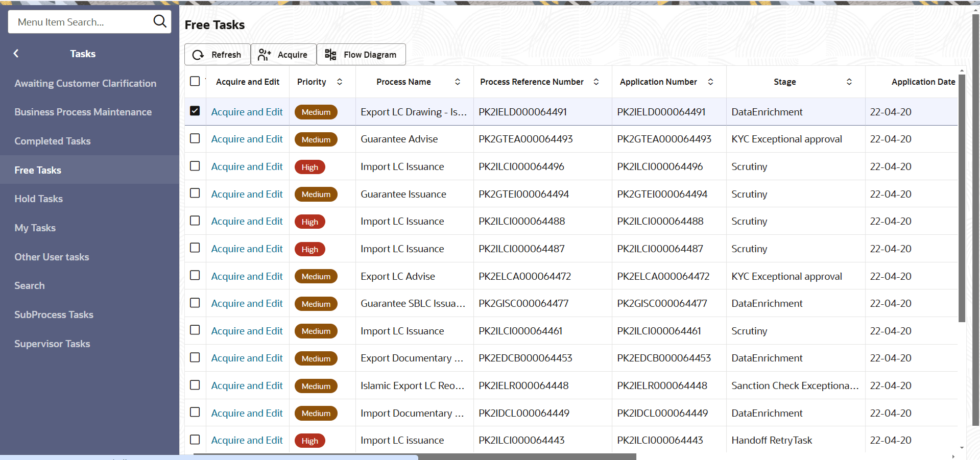Check the PK2ILCI000064461 row checkbox
This screenshot has width=980, height=460.
(195, 330)
